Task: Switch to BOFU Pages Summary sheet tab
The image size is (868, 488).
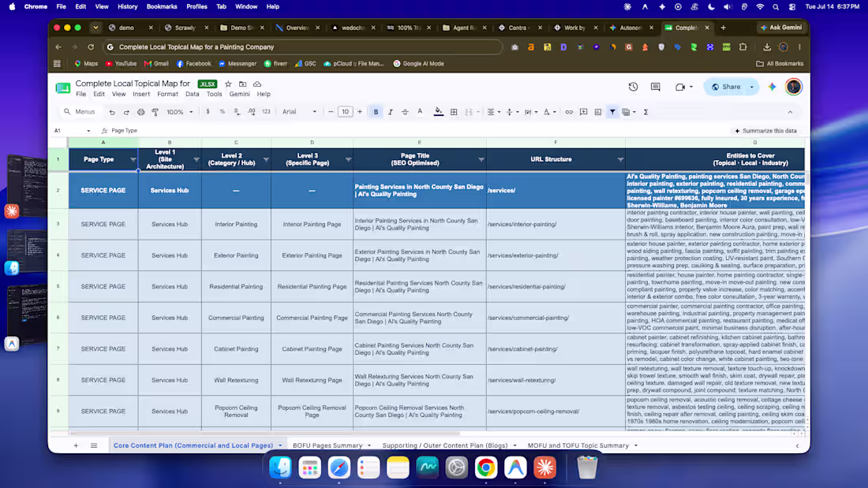Action: (327, 445)
